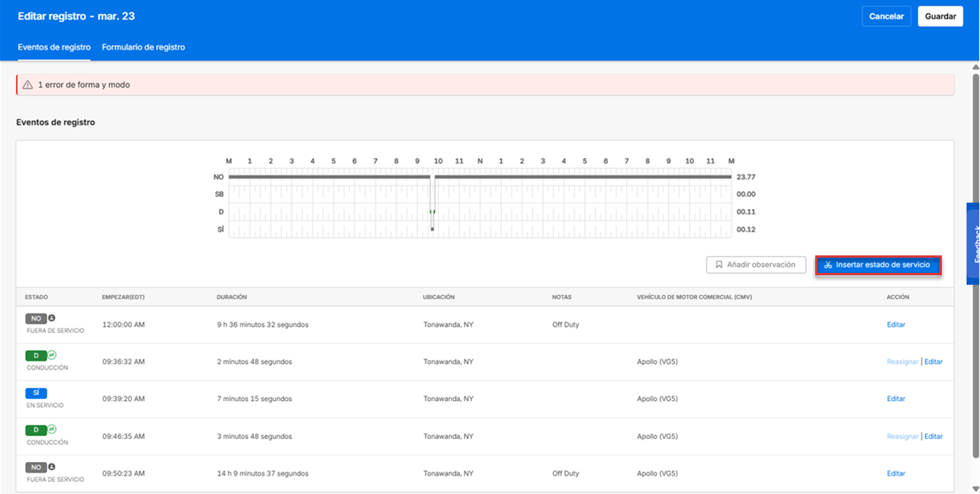Edit the 12:00:00 AM Fuera de Servicio event

click(x=895, y=324)
